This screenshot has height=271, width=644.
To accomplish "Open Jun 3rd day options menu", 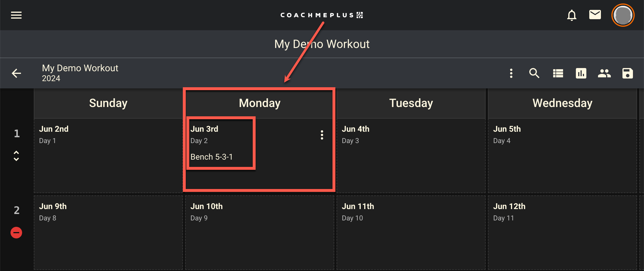I will (322, 135).
